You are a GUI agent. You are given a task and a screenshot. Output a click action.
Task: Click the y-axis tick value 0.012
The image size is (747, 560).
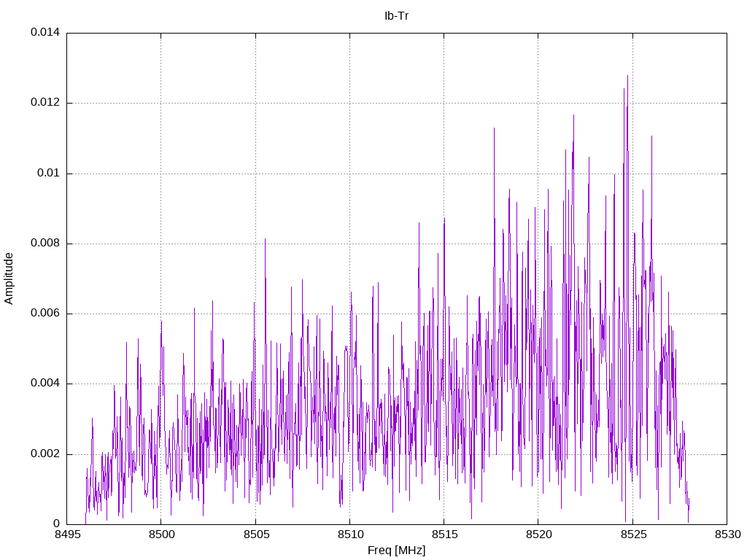pos(45,102)
